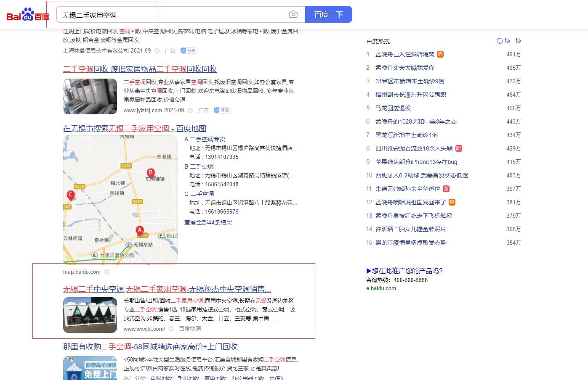Click 百度热搜 heading
The width and height of the screenshot is (588, 380).
tap(378, 41)
